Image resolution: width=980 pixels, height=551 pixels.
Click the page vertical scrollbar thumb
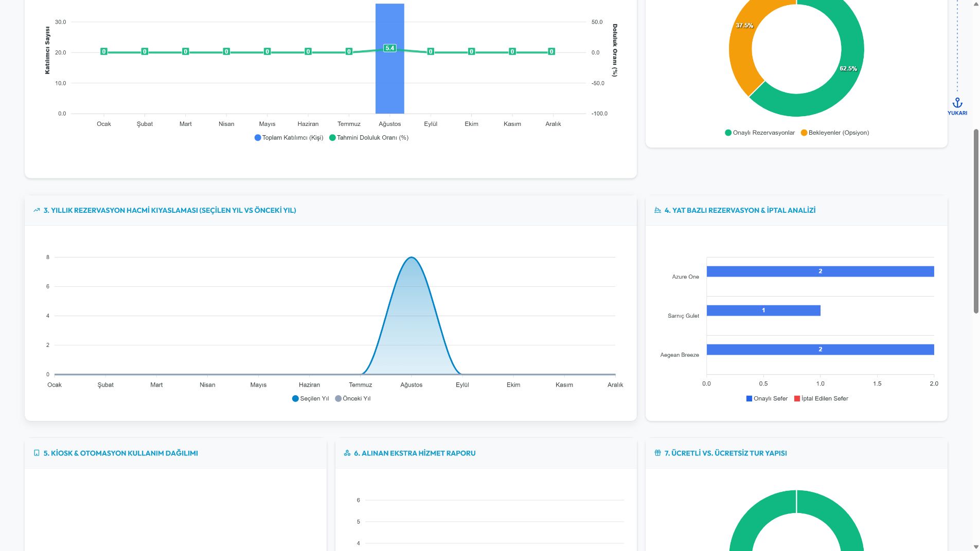tap(976, 221)
